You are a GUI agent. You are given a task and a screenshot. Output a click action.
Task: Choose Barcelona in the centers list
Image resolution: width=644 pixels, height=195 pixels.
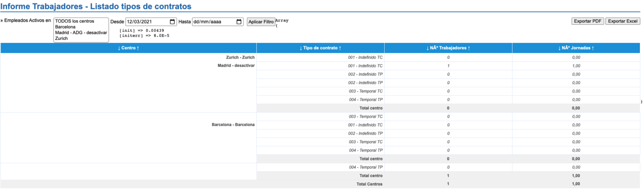[65, 27]
